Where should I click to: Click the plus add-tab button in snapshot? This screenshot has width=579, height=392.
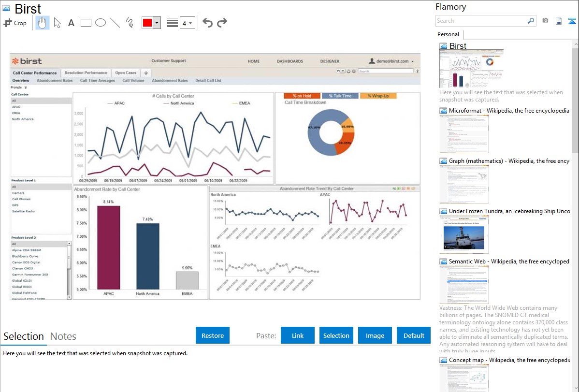146,73
